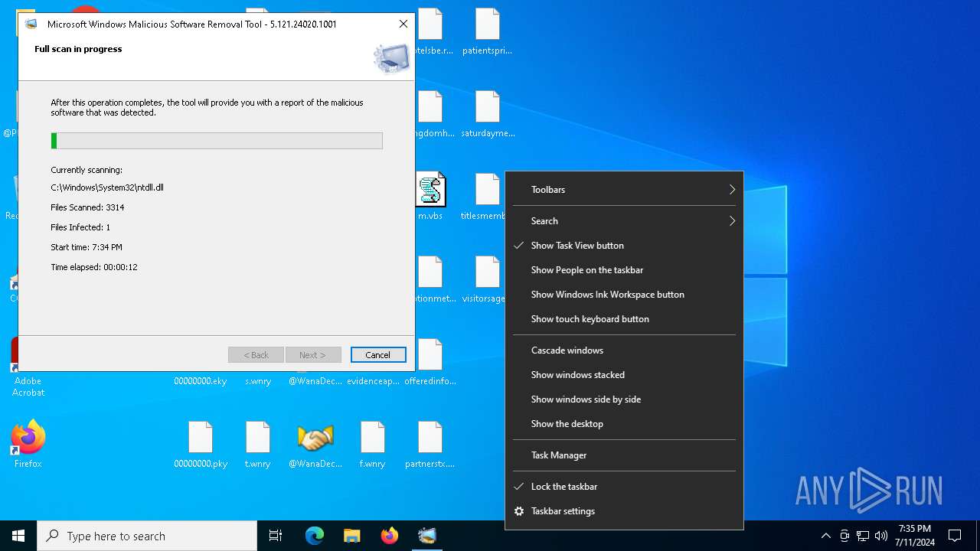The height and width of the screenshot is (551, 980).
Task: Open the volume tray icon
Action: (881, 536)
